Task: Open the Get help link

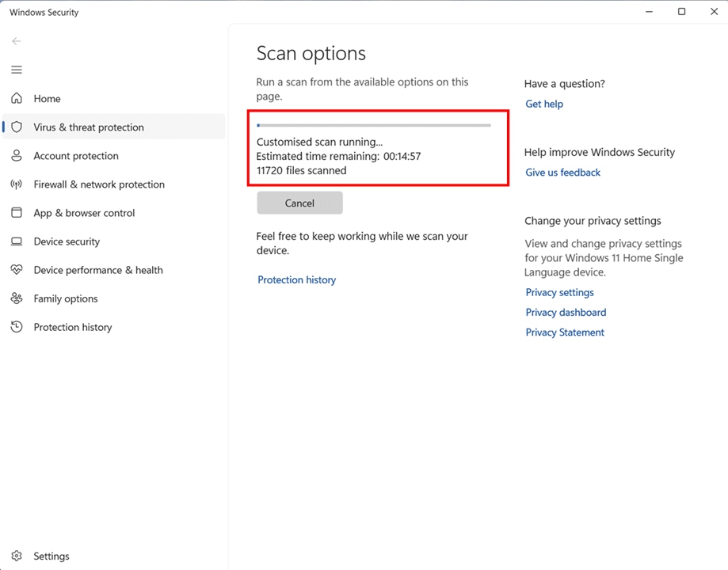Action: point(544,104)
